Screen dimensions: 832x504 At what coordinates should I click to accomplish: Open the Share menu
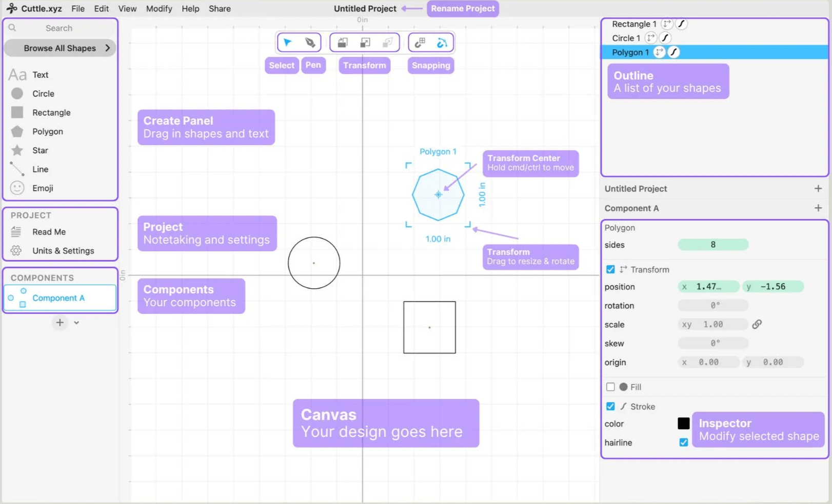click(220, 9)
